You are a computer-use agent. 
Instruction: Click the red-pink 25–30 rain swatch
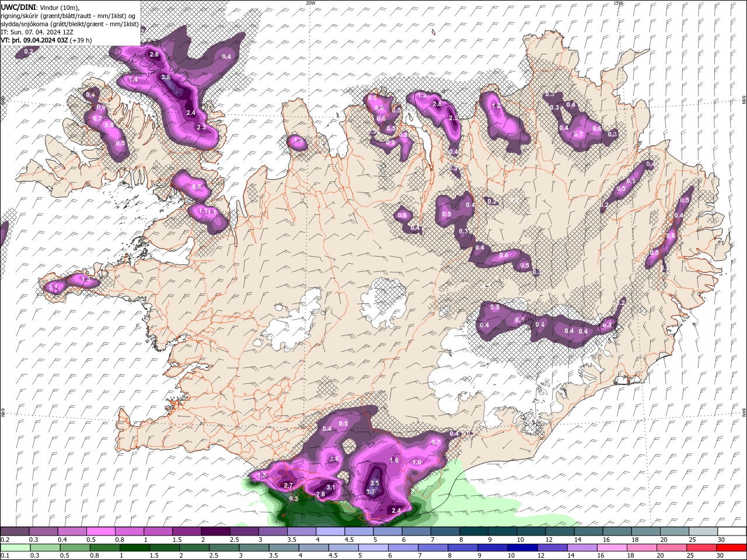tap(703, 548)
